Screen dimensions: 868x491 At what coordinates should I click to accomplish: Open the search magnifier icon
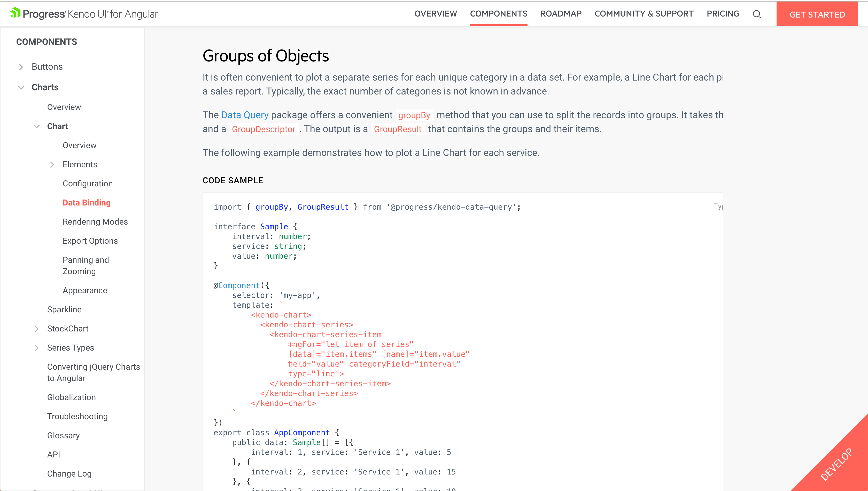[757, 14]
